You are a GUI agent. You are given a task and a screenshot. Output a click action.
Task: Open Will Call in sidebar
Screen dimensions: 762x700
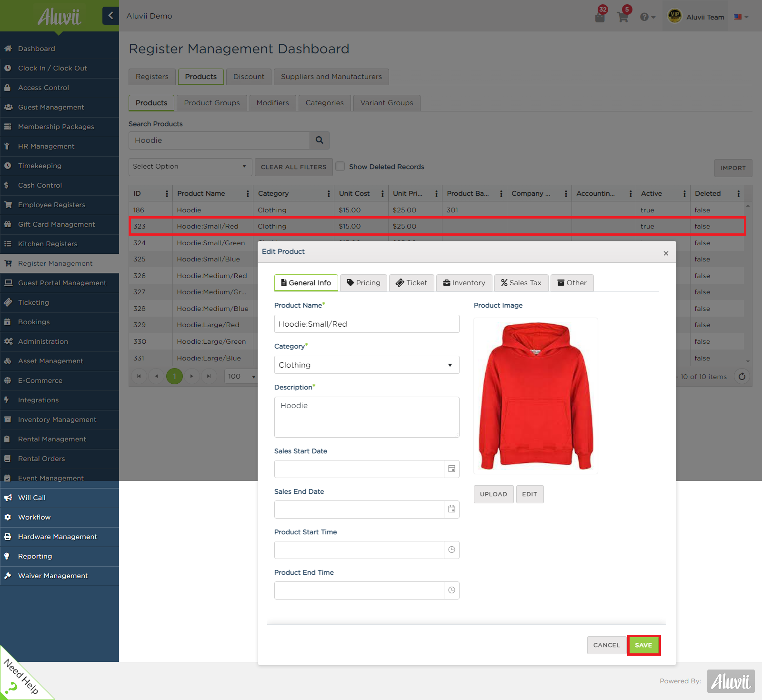pos(60,498)
